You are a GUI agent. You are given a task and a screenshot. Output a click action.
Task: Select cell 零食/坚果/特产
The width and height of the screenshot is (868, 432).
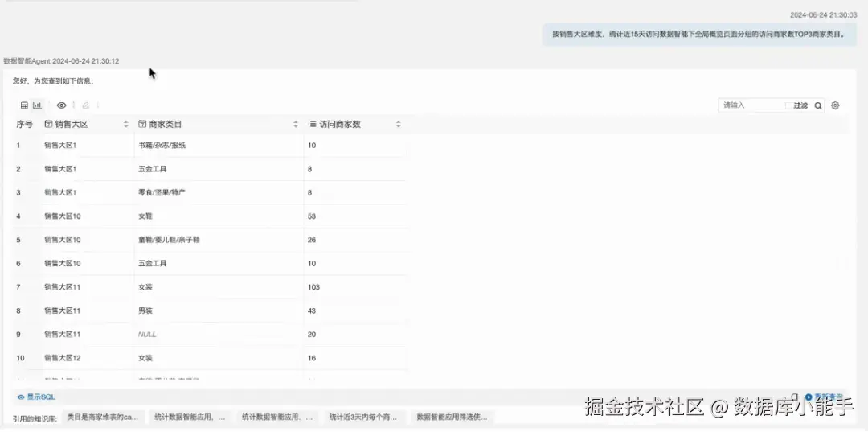coord(162,193)
